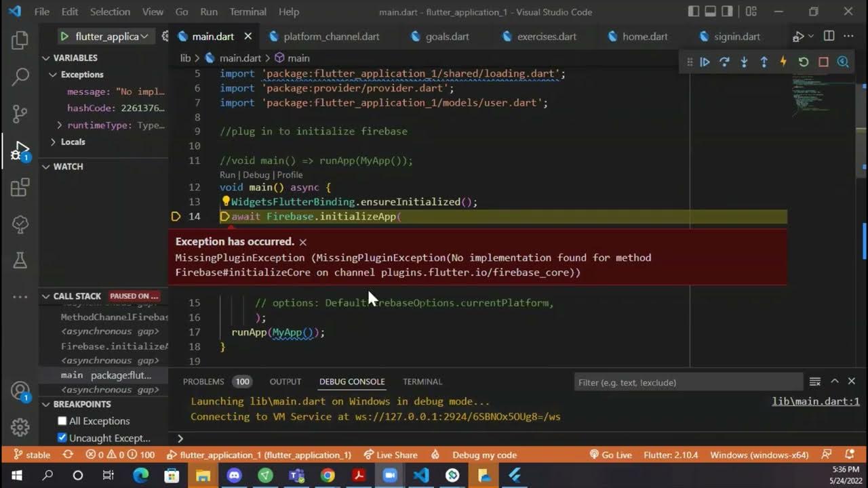Open the run button dropdown arrow in editor
Viewport: 868px width, 488px height.
[810, 37]
